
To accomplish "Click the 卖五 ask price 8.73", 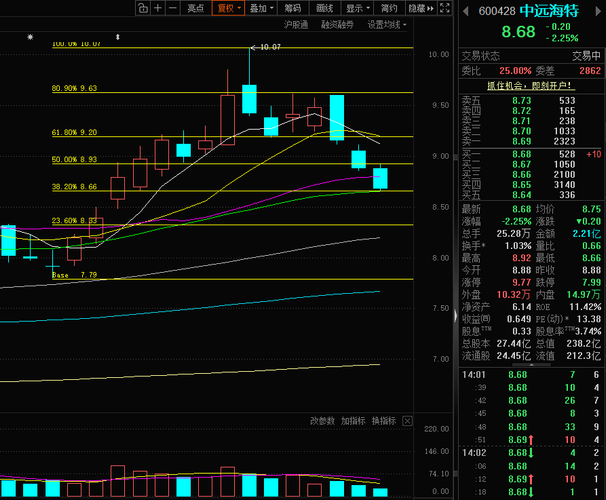I will (x=522, y=101).
